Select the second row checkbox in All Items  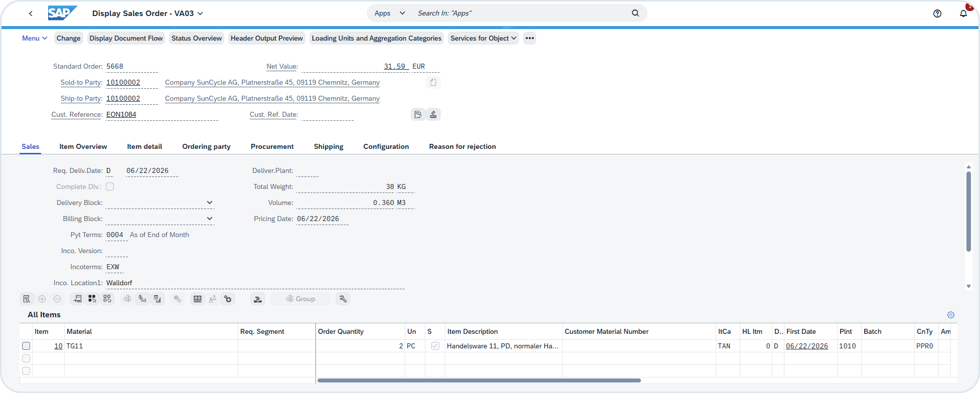[26, 358]
